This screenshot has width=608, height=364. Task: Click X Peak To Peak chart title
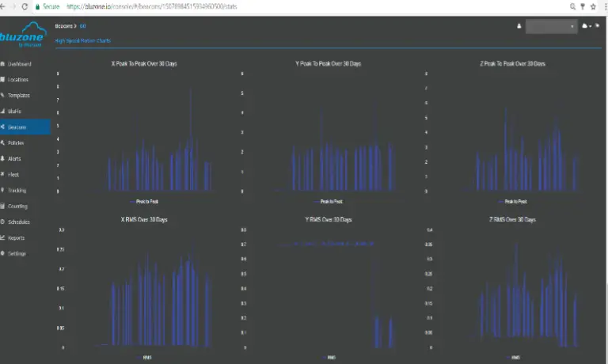click(144, 63)
